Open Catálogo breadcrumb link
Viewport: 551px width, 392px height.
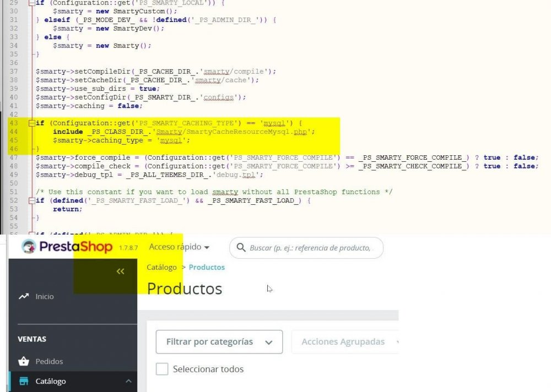[x=161, y=268]
